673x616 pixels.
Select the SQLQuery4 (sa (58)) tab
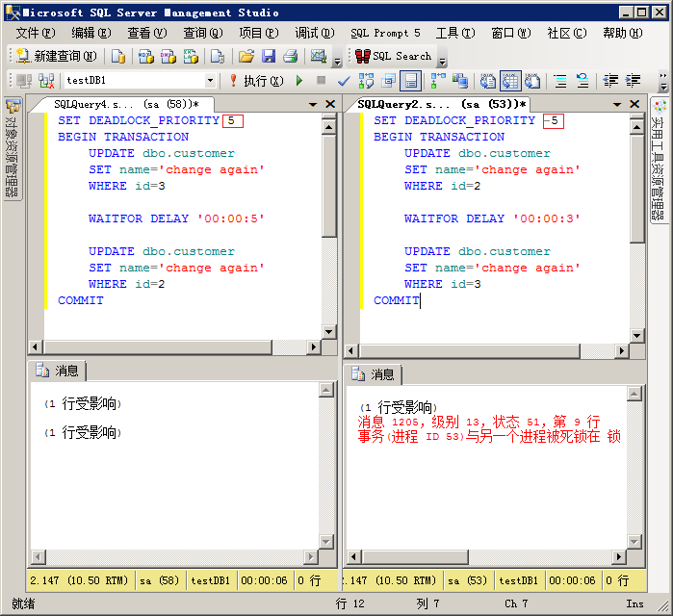click(x=126, y=104)
